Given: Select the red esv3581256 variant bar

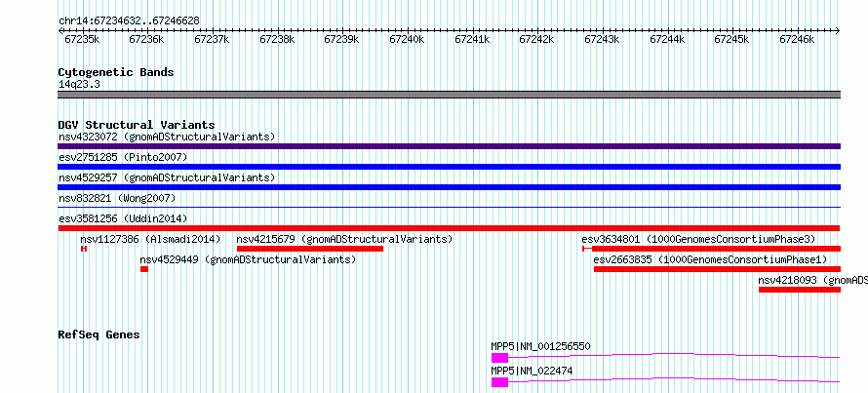Looking at the screenshot, I should coord(449,228).
